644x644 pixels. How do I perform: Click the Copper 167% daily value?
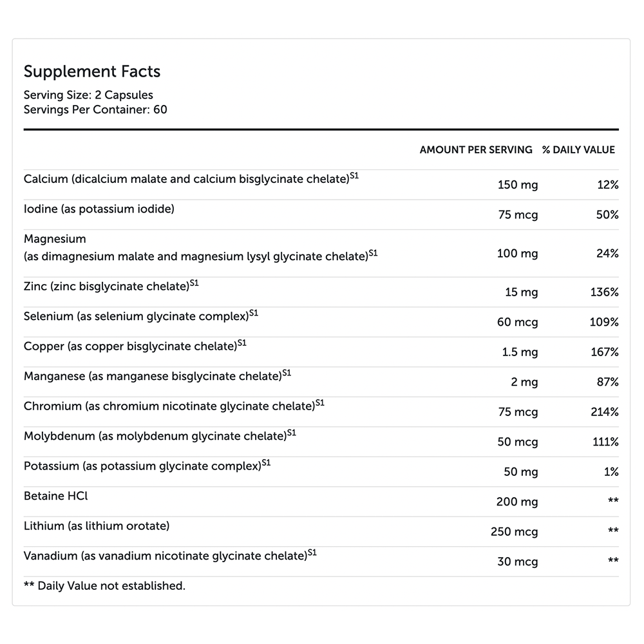pos(604,352)
